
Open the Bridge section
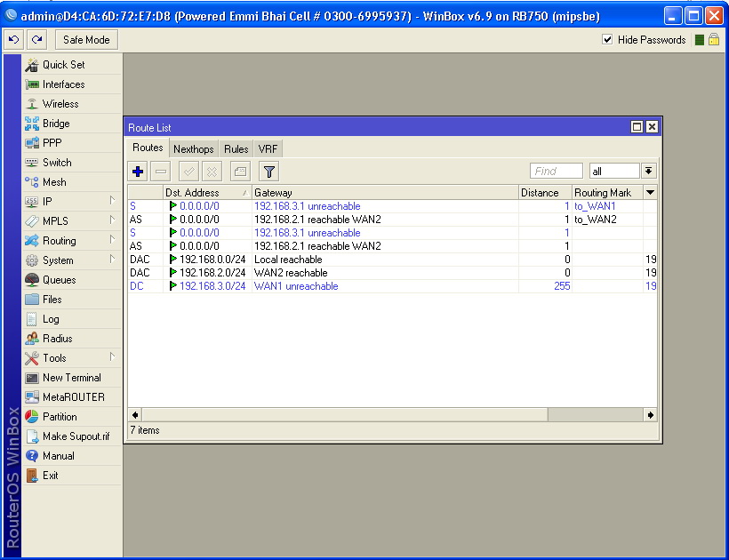point(72,124)
